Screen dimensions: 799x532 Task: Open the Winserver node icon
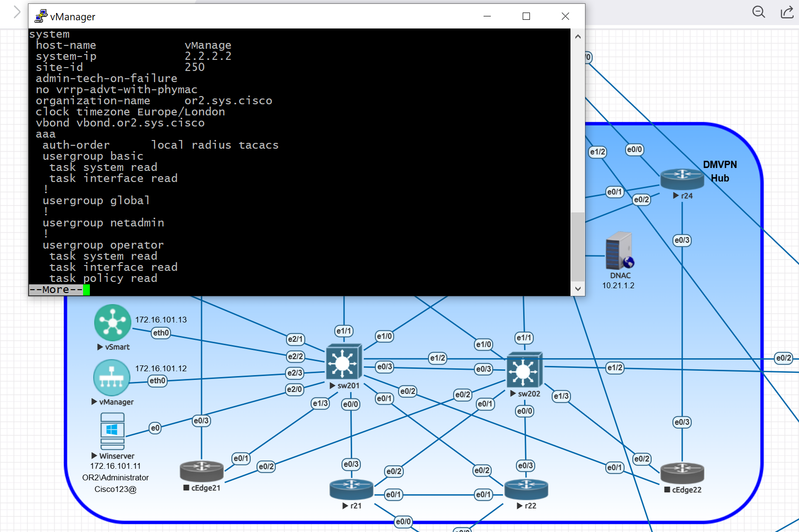click(x=112, y=431)
